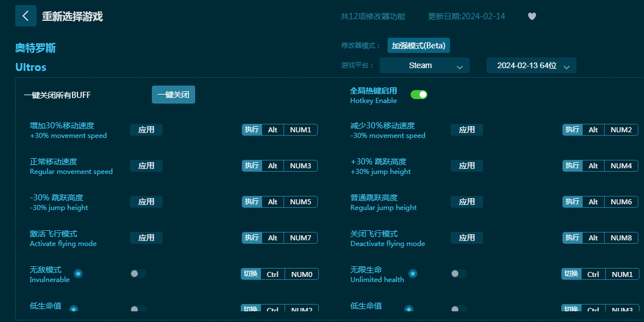Apply -30% movement speed
Screen dimensions: 644x322
pyautogui.click(x=466, y=129)
